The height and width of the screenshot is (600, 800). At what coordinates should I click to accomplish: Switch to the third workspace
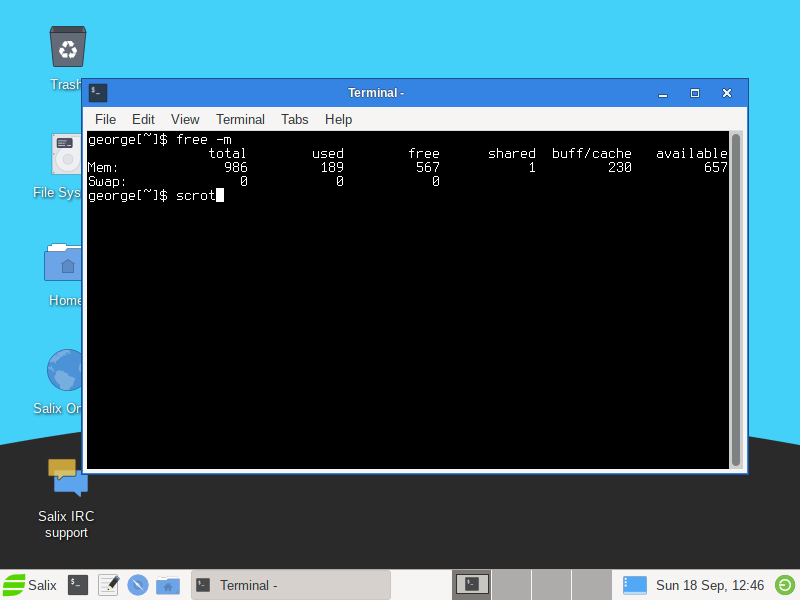click(x=552, y=585)
